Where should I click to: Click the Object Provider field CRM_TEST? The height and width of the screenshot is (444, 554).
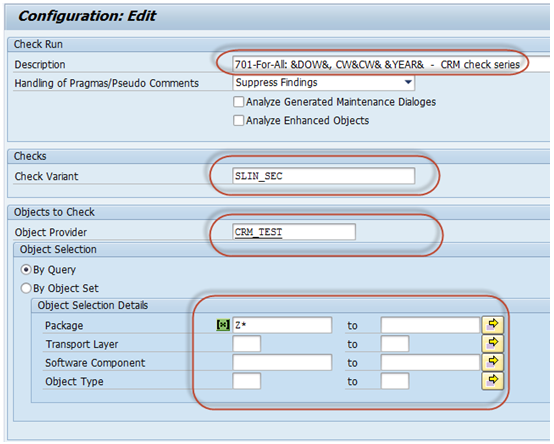tap(294, 232)
